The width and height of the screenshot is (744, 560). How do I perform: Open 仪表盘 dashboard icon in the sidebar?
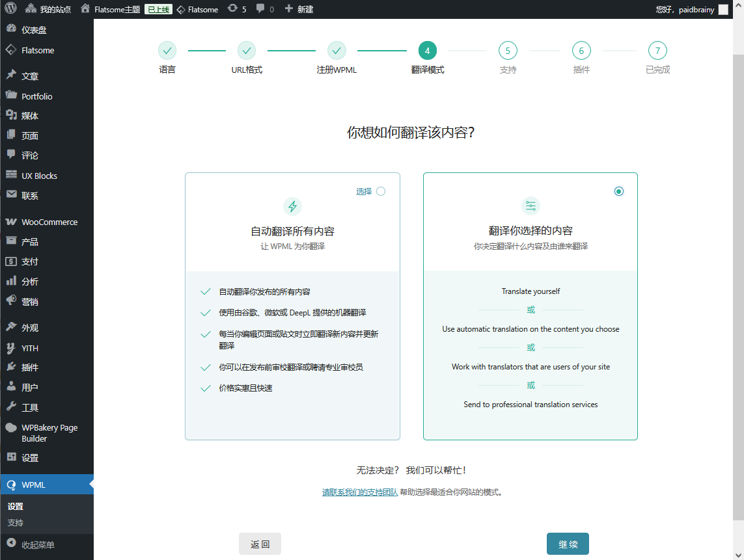click(11, 29)
